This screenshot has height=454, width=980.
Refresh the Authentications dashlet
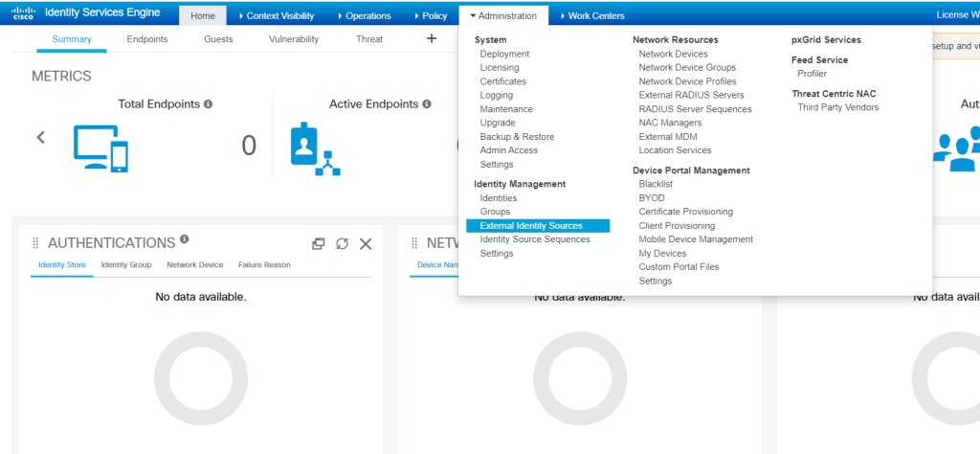[x=342, y=244]
